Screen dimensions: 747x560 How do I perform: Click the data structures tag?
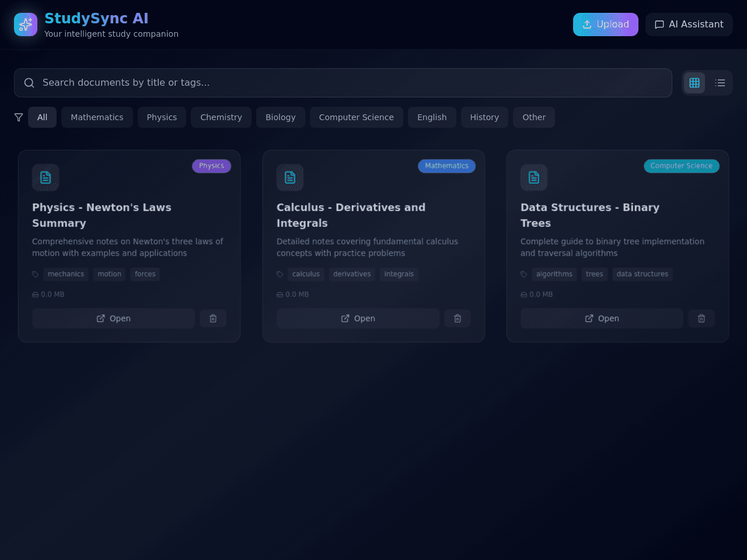point(643,274)
